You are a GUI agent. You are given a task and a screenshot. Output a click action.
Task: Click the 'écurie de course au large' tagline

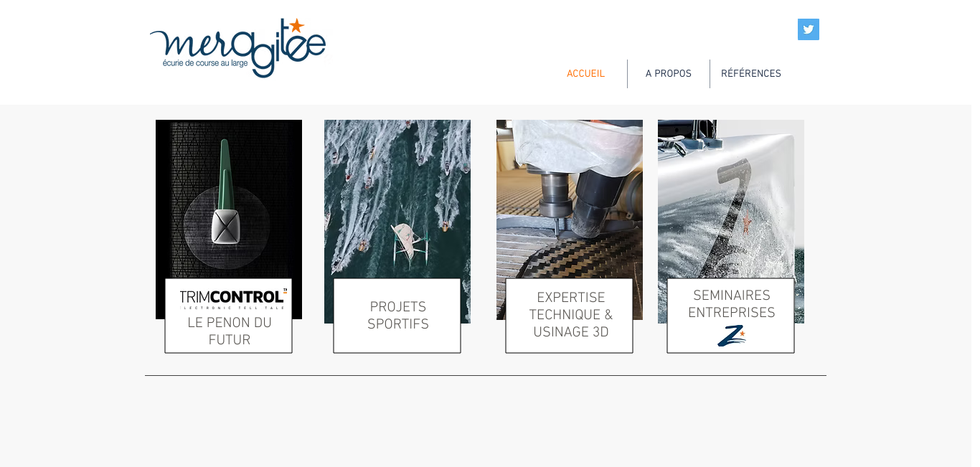coord(205,63)
